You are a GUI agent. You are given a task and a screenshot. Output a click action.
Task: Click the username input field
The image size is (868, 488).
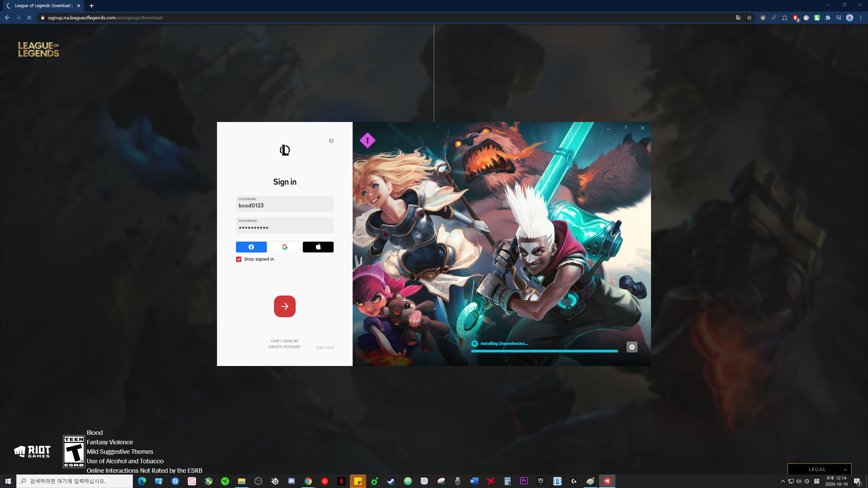pos(284,204)
